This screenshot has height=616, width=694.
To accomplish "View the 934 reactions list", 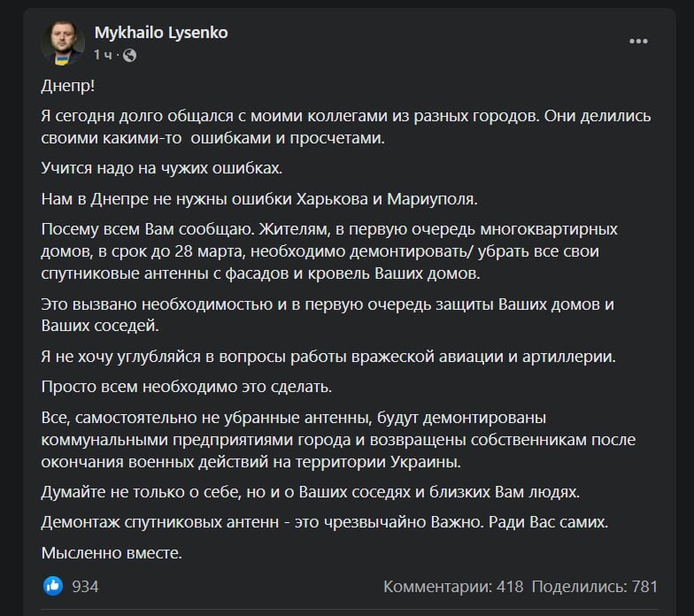I will pyautogui.click(x=85, y=586).
